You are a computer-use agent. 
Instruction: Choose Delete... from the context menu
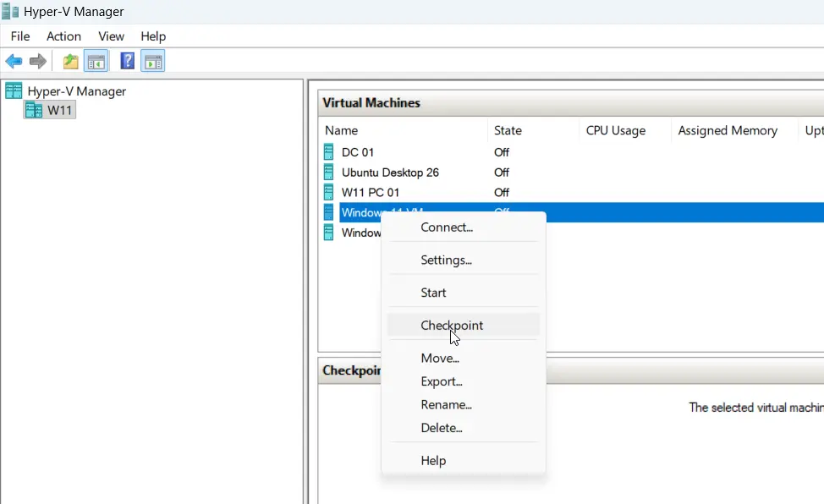(464, 427)
